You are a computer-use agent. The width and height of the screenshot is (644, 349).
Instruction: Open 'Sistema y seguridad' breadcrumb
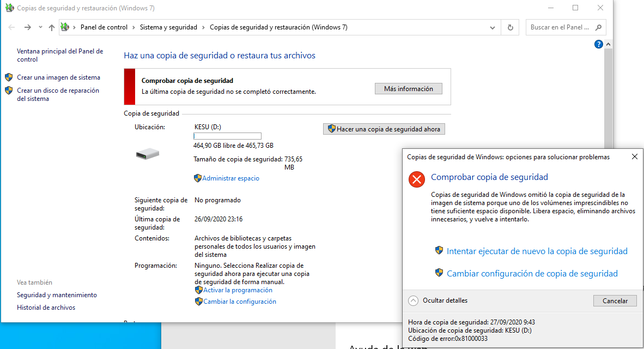(168, 27)
